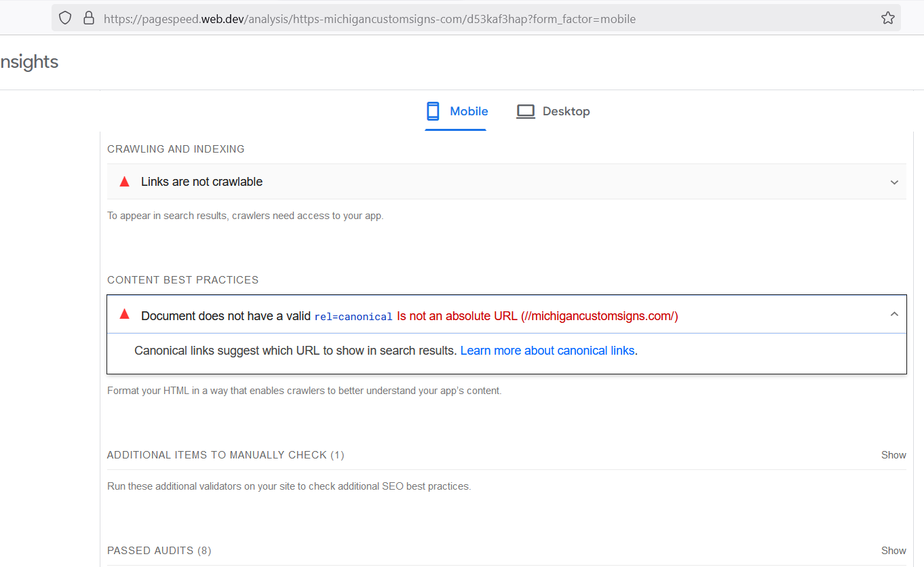Collapse the rel=canonical audit chevron

click(x=894, y=314)
